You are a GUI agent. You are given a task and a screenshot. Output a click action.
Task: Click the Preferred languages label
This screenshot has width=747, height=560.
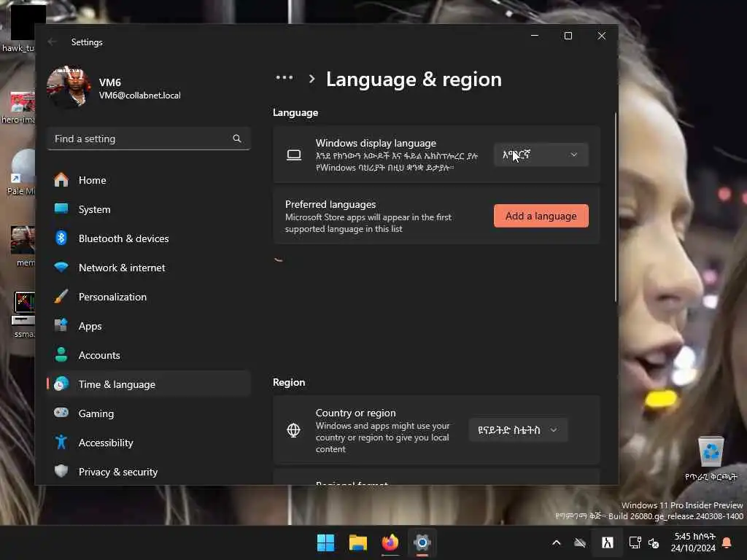point(330,204)
